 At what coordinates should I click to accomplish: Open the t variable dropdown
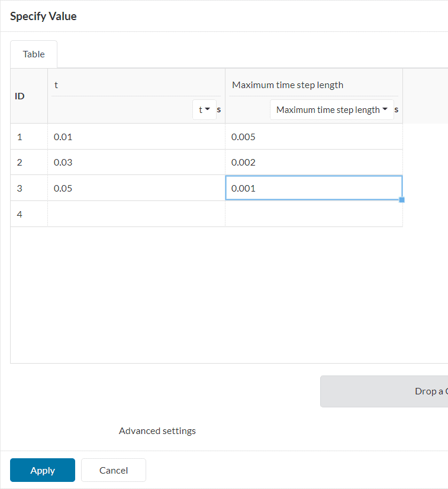pos(204,110)
